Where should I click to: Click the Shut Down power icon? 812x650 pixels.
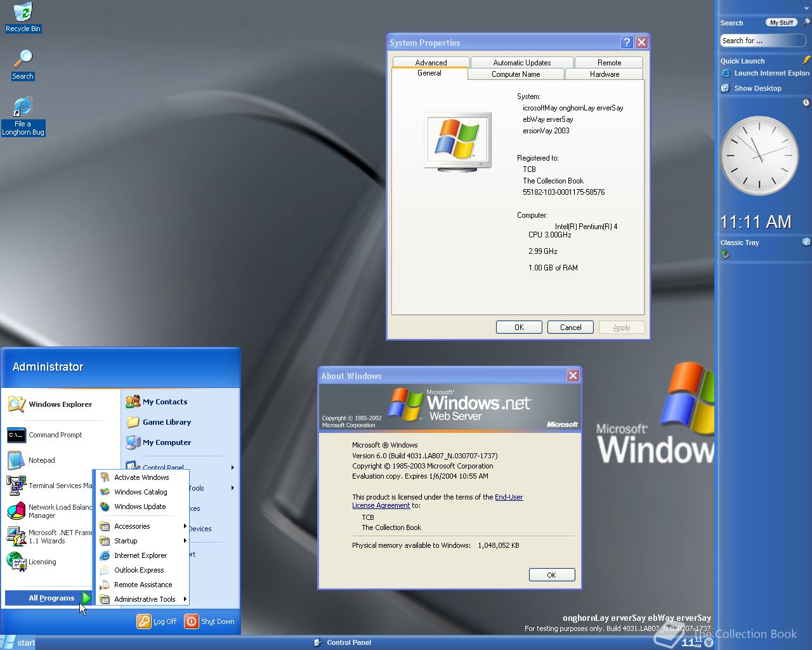[192, 621]
